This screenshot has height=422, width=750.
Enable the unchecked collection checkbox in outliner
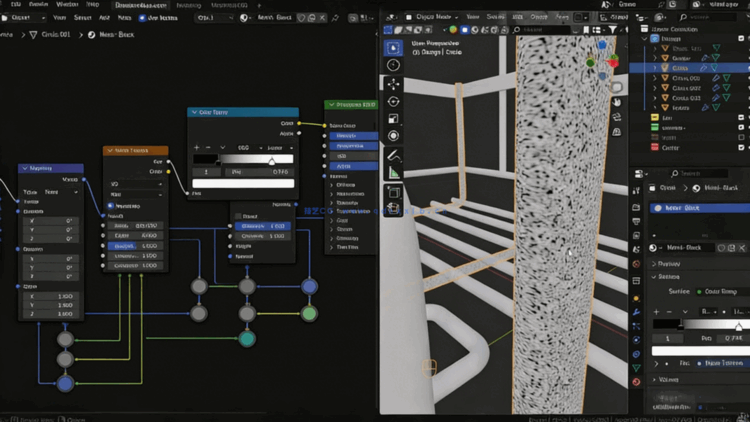coord(741,137)
